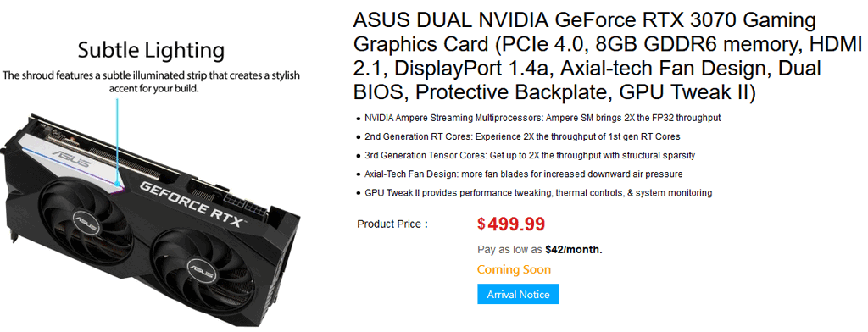The width and height of the screenshot is (868, 332).
Task: Select the 2nd Generation RT Cores bullet
Action: (x=522, y=136)
